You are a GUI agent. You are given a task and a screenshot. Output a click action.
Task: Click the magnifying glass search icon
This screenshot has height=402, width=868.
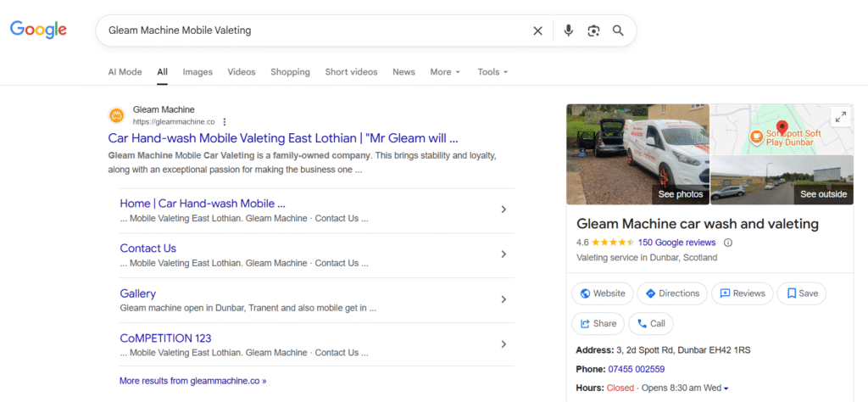618,31
